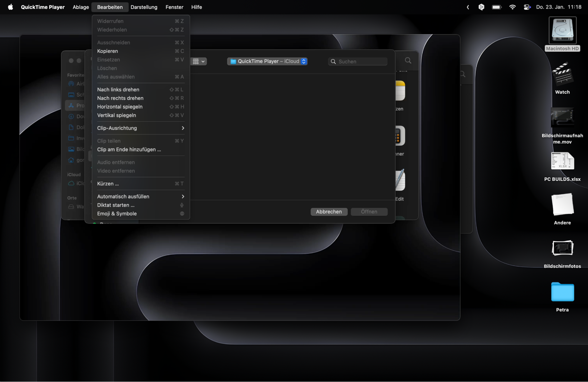The image size is (588, 382).
Task: Open the view mode dropdown in file dialog
Action: click(x=199, y=61)
